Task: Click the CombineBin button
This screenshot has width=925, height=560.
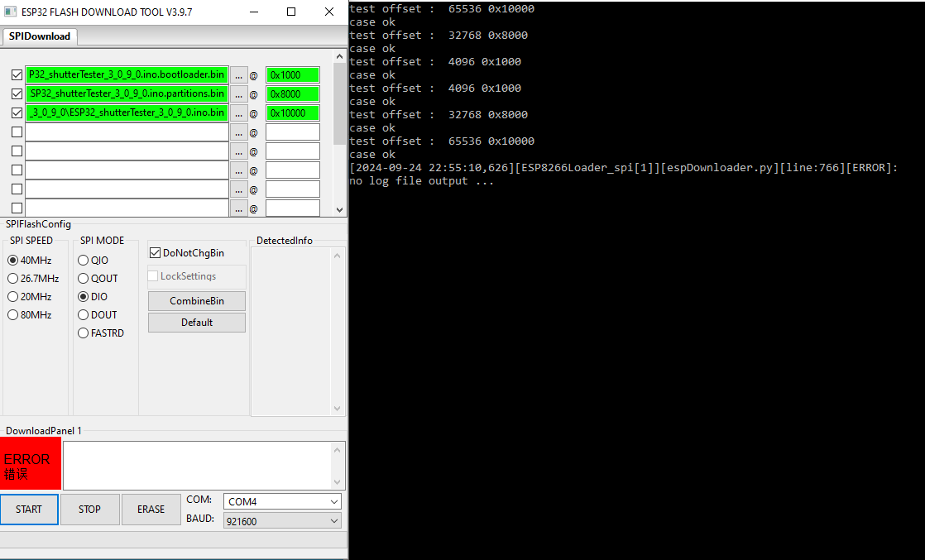Action: pos(197,301)
